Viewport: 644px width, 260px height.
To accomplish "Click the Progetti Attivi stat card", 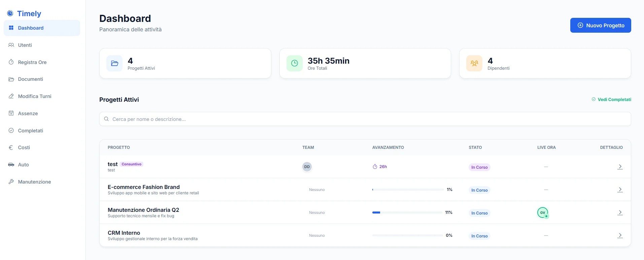I will (185, 63).
